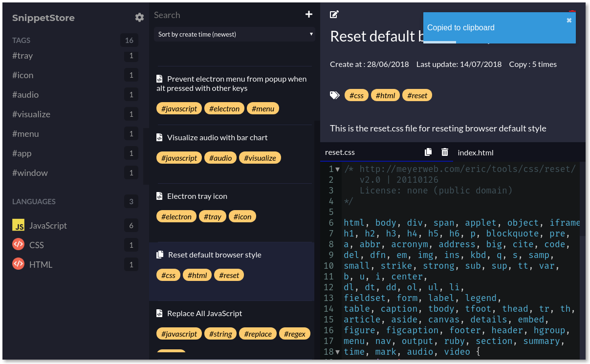
Task: Click the #replace chip in snippet list
Action: [x=258, y=334]
